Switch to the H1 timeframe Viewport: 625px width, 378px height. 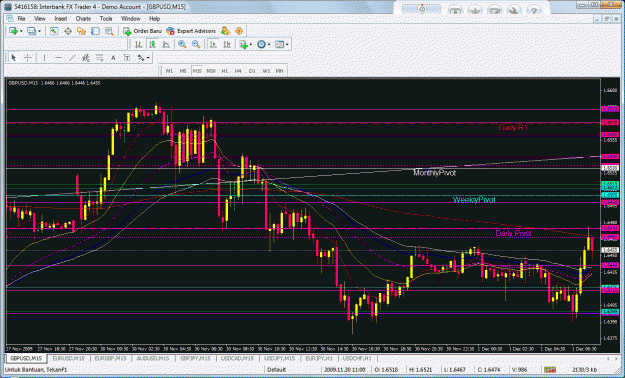[224, 71]
